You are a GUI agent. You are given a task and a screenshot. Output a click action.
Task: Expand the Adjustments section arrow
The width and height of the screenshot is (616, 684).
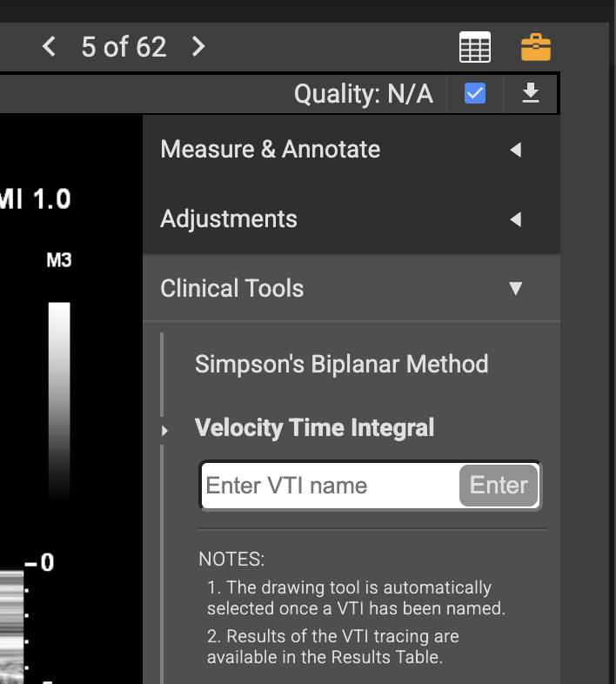point(516,219)
